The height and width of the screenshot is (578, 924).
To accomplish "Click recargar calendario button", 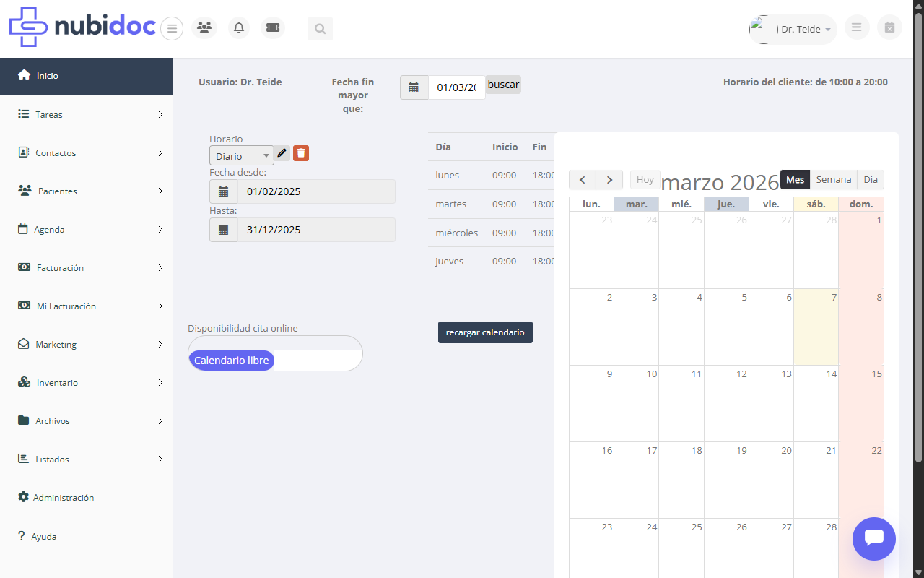I will click(485, 332).
